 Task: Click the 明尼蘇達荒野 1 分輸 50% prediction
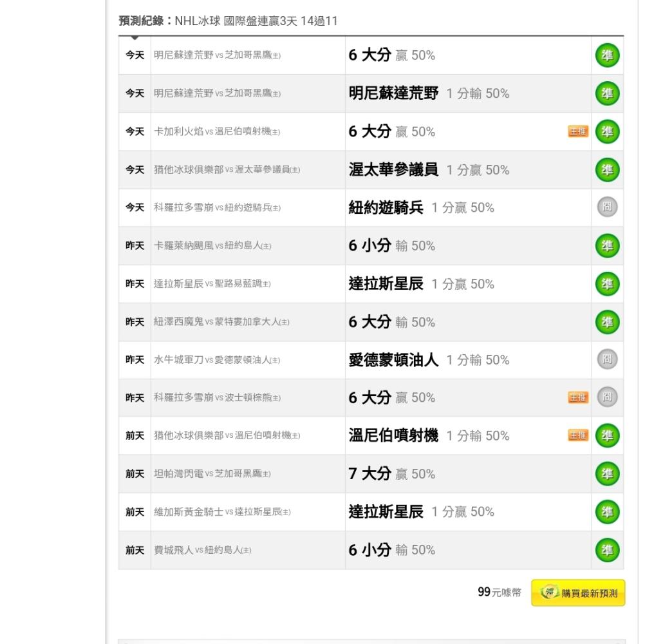point(429,93)
